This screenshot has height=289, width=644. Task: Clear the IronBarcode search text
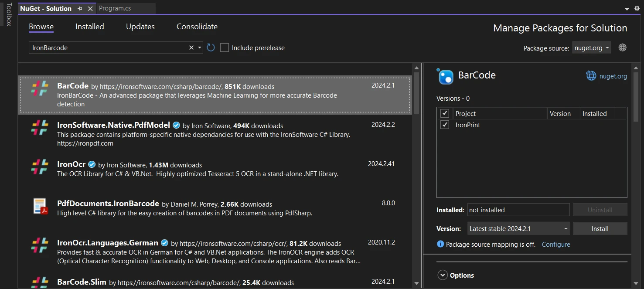coord(191,48)
